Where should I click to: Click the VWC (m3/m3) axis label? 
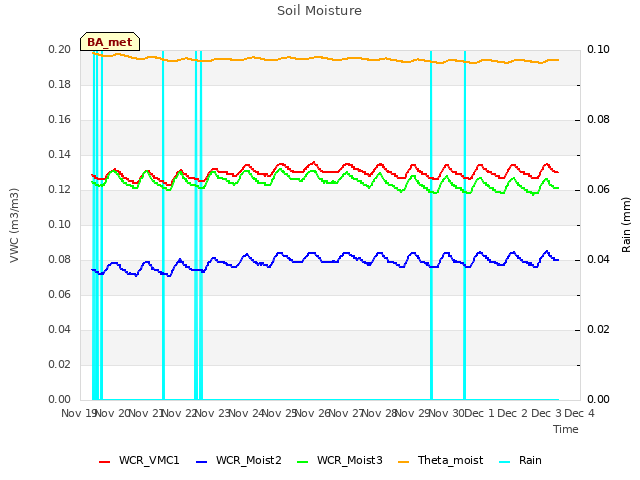click(14, 225)
